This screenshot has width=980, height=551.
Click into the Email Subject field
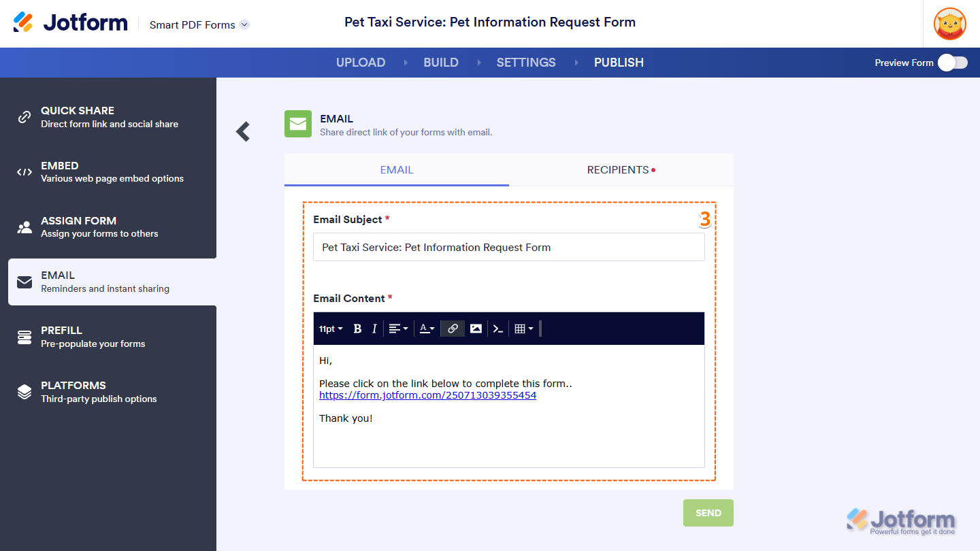[508, 248]
